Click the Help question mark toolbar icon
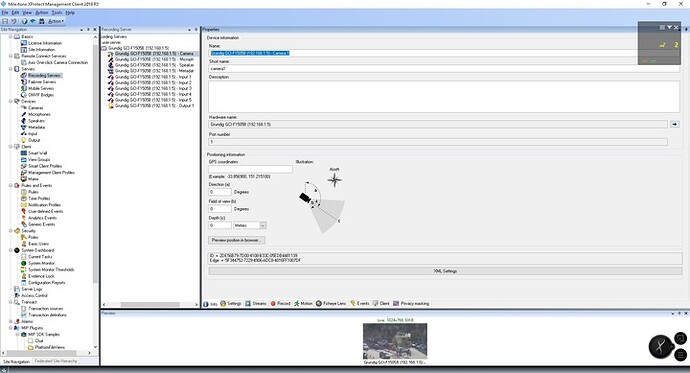Image resolution: width=690 pixels, height=373 pixels. (x=24, y=21)
